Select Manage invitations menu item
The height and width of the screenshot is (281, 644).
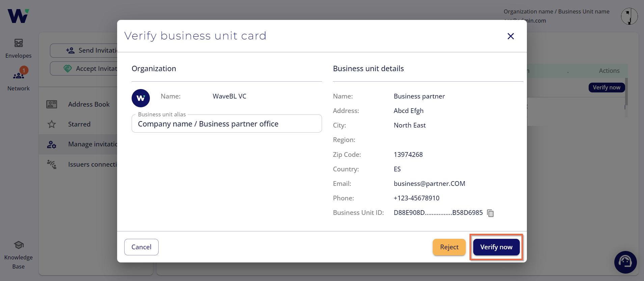(92, 144)
